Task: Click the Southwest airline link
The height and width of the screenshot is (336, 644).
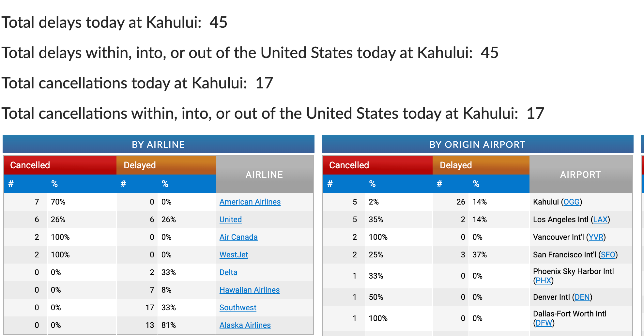Action: tap(238, 308)
